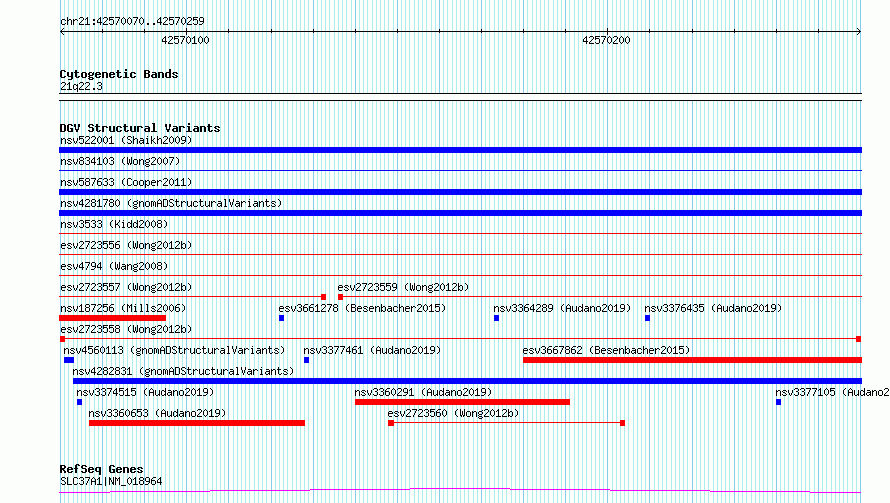Click left arrow of coordinate ruler
This screenshot has width=890, height=503.
point(62,32)
